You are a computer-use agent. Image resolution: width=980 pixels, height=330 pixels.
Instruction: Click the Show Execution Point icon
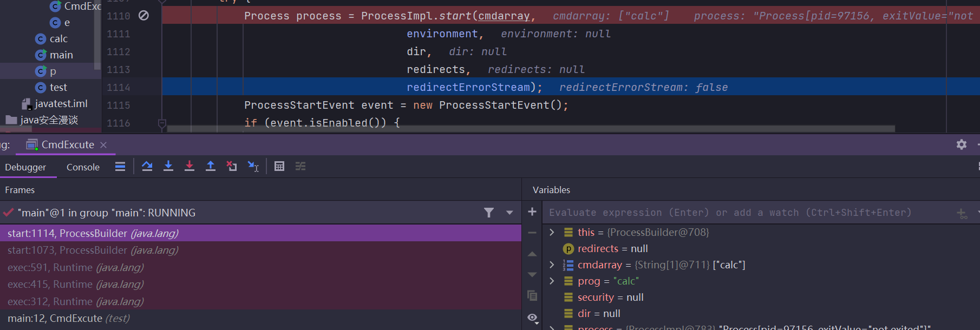[120, 166]
